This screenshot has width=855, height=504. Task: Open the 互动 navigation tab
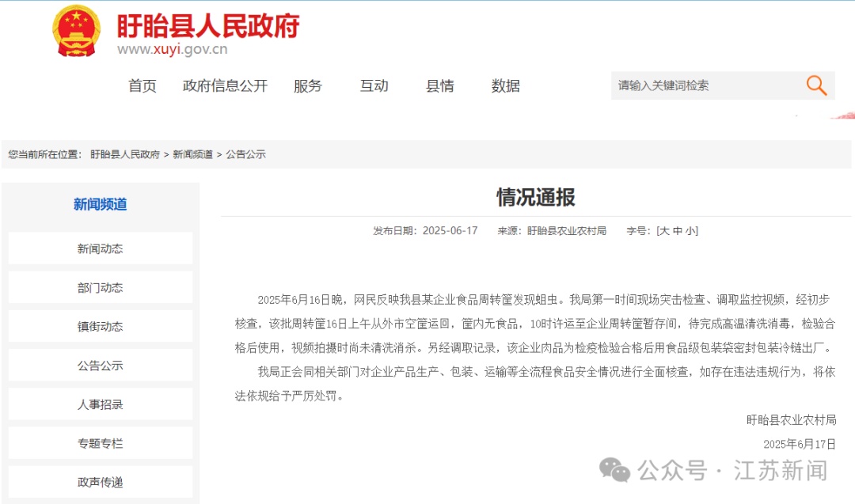(x=373, y=86)
